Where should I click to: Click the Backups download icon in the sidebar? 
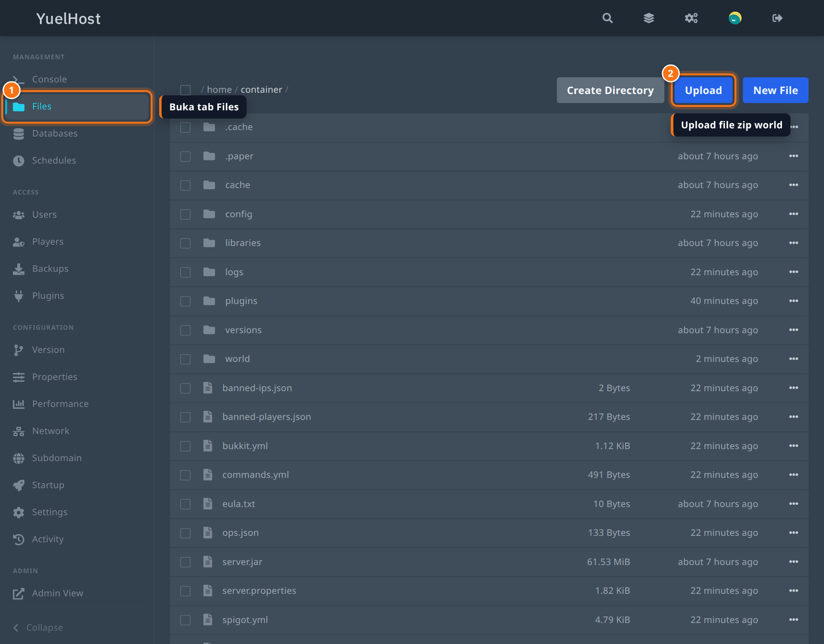pyautogui.click(x=18, y=269)
